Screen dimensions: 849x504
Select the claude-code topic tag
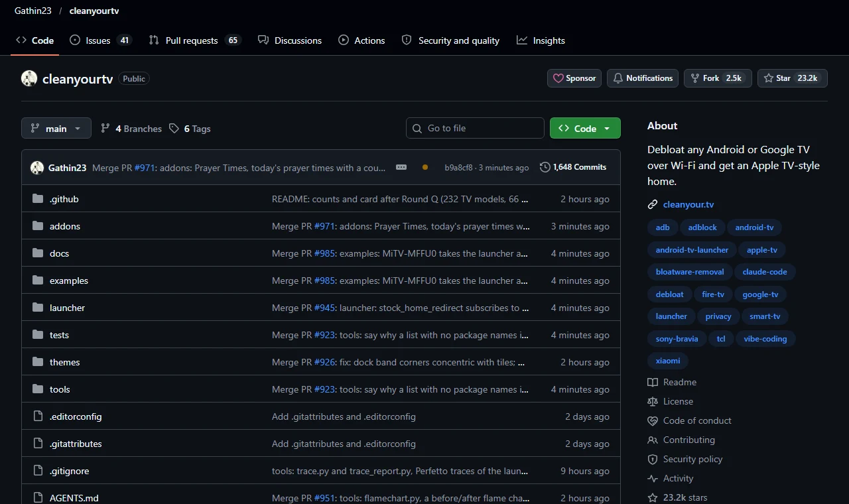(x=765, y=272)
